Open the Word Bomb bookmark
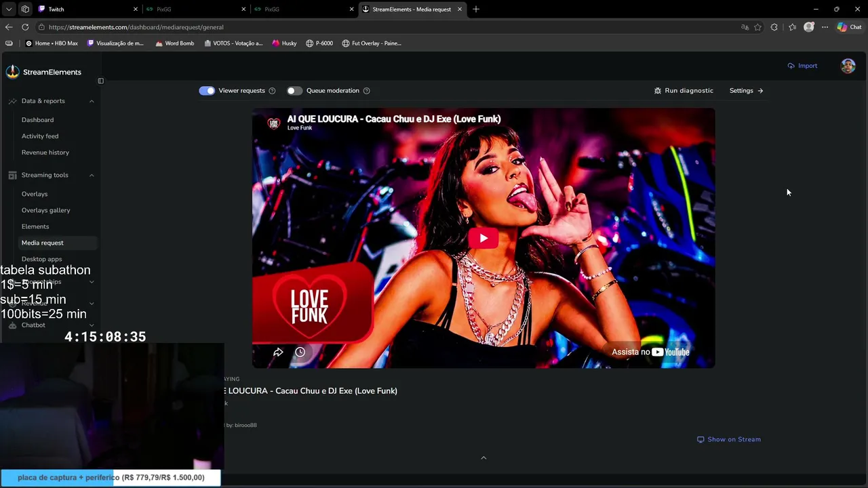868x488 pixels. [x=175, y=43]
